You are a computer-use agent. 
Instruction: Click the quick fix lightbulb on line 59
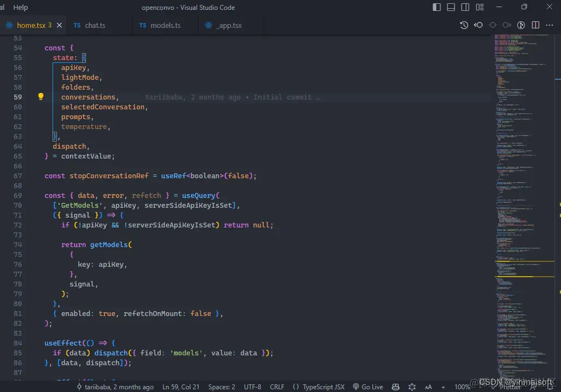[x=41, y=96]
